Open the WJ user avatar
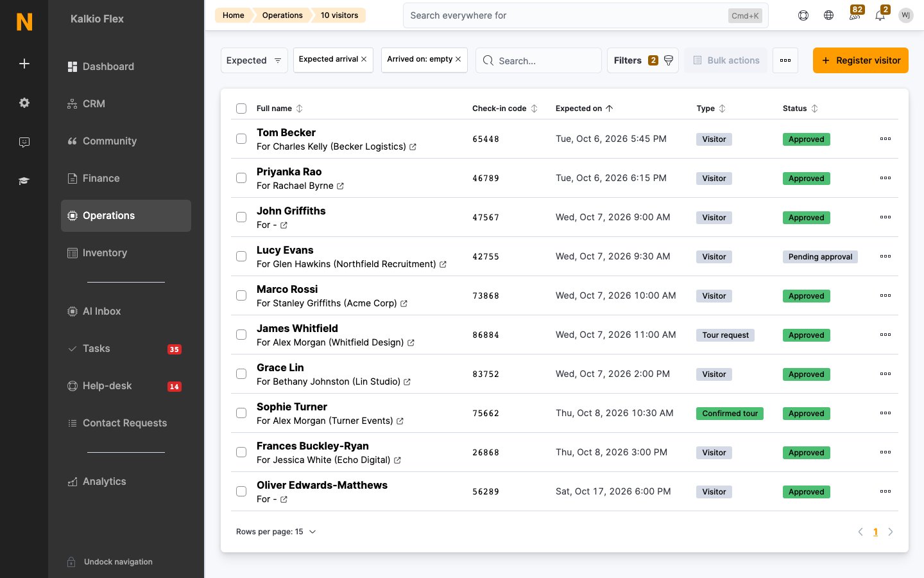The height and width of the screenshot is (578, 924). (906, 15)
